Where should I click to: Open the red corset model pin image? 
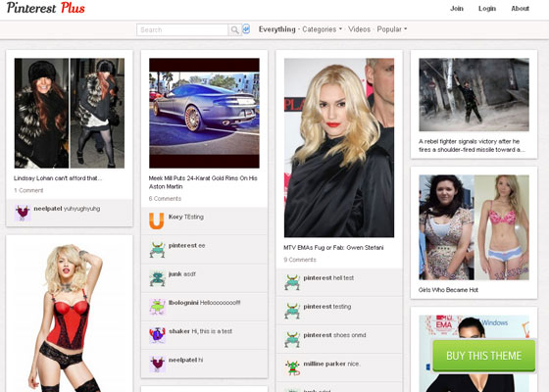[x=70, y=318]
